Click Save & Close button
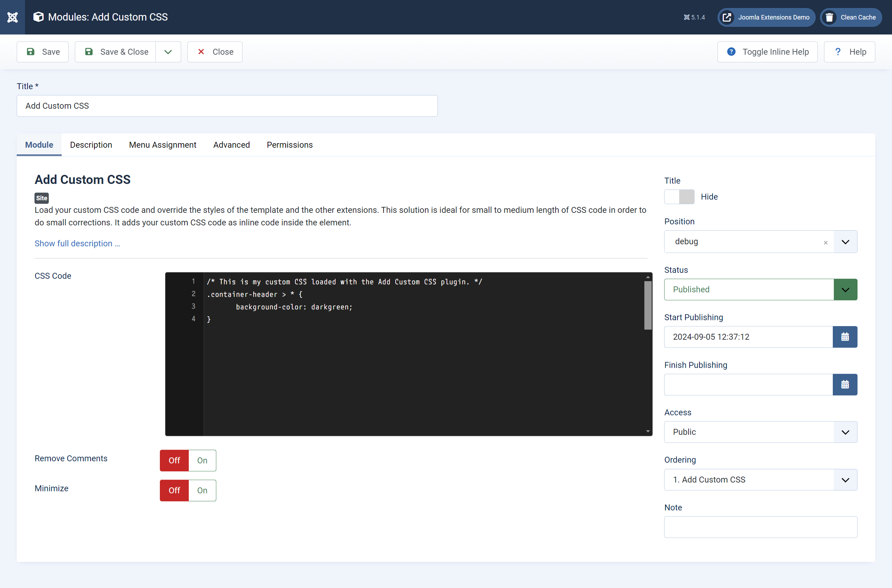 tap(116, 52)
